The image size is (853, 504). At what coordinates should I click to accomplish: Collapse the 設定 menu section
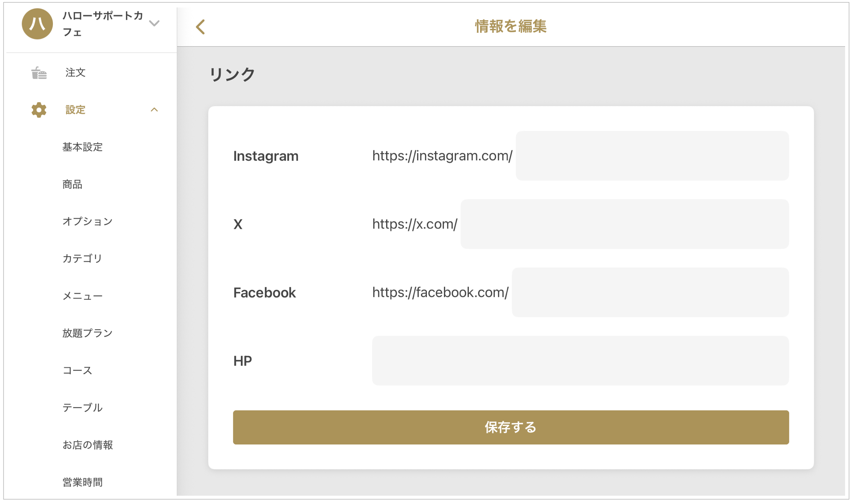click(154, 110)
